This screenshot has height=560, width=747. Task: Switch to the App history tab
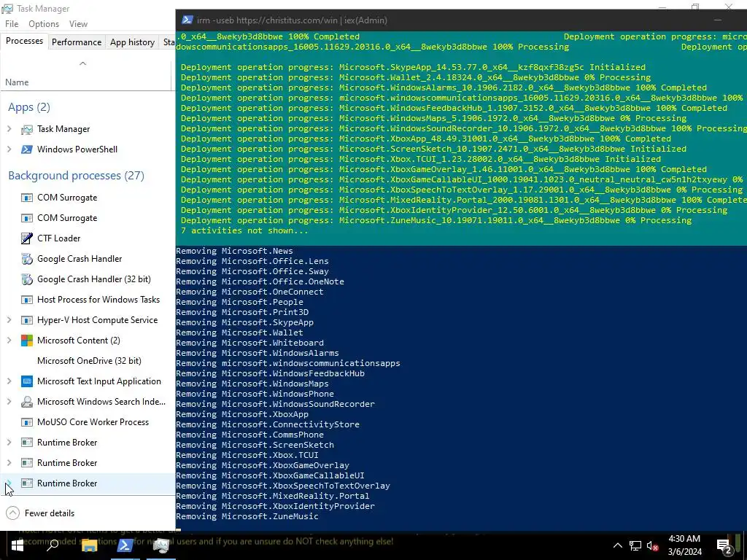coord(132,42)
